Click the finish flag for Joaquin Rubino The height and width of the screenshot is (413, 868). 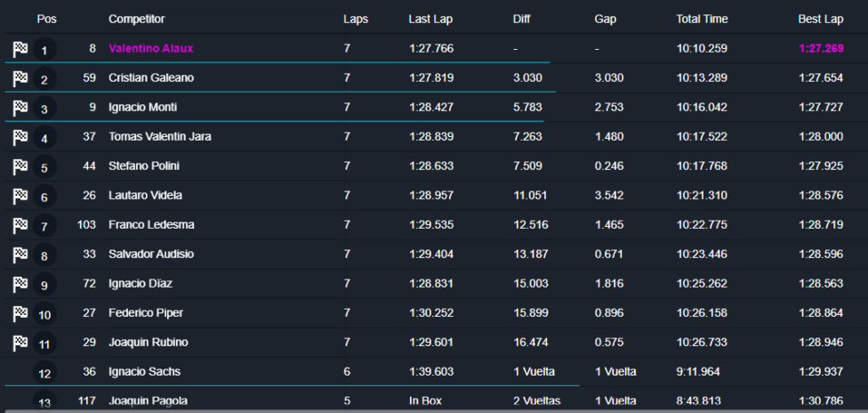pos(20,343)
